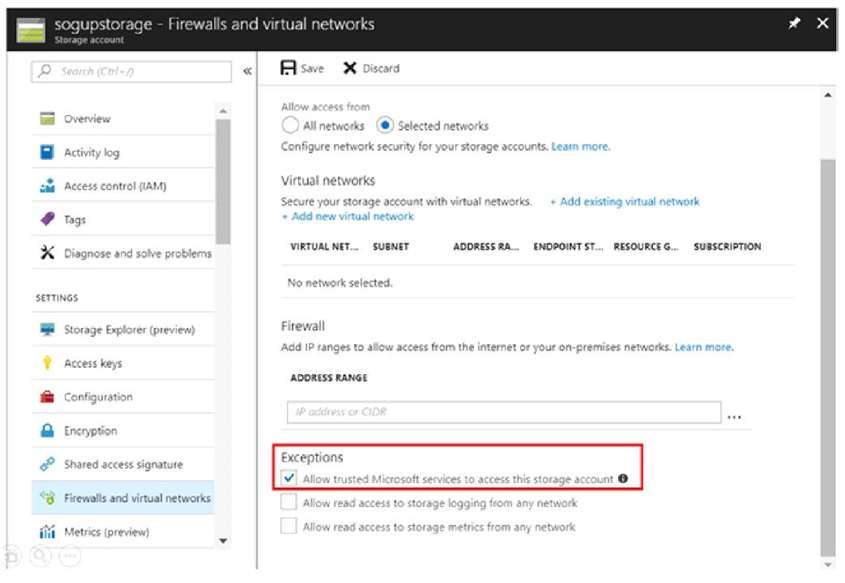Uncheck Allow trusted Microsoft services checkbox
Image resolution: width=845 pixels, height=583 pixels.
click(x=289, y=478)
